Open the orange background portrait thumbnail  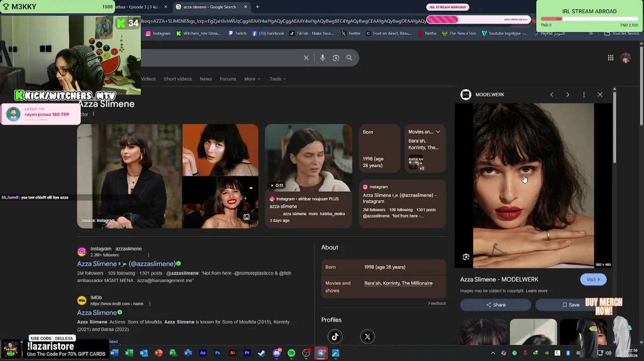click(x=220, y=150)
